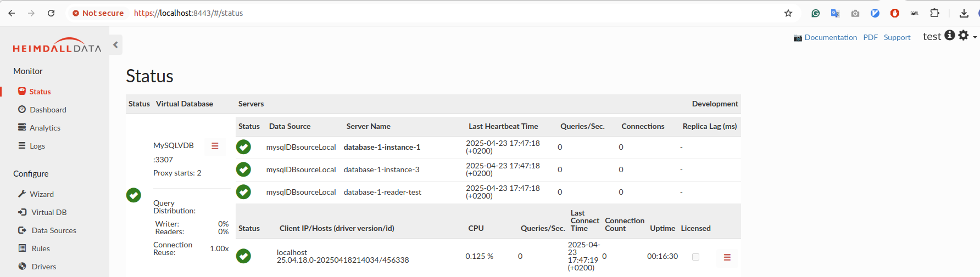
Task: Open the localhost client row menu
Action: 727,257
